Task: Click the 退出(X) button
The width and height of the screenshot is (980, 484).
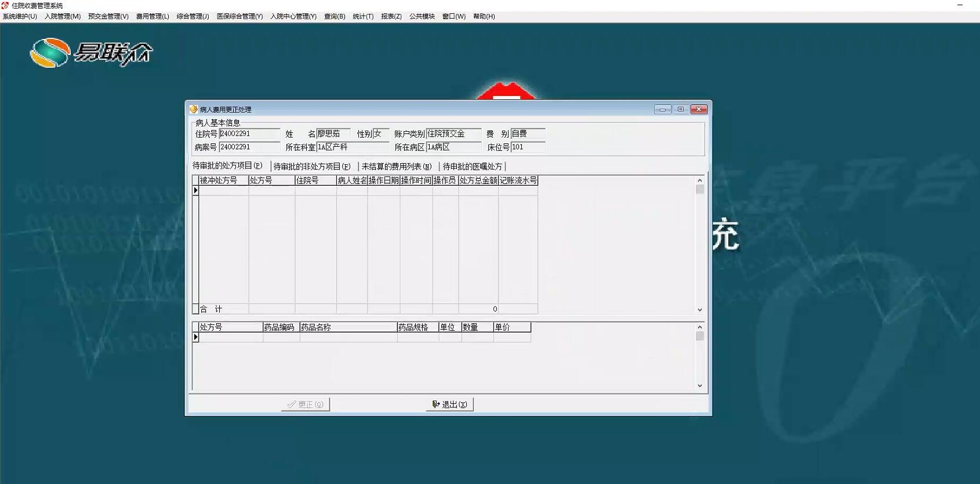Action: click(x=450, y=404)
